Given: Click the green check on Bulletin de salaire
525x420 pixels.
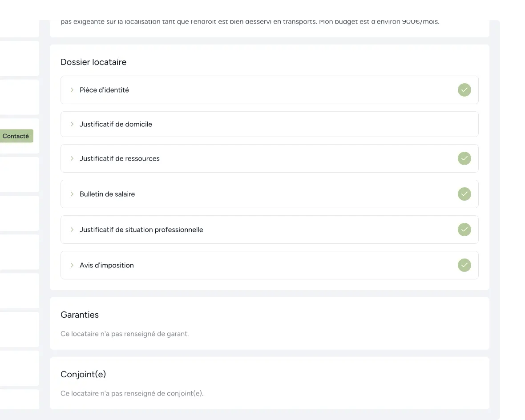Looking at the screenshot, I should coord(464,194).
